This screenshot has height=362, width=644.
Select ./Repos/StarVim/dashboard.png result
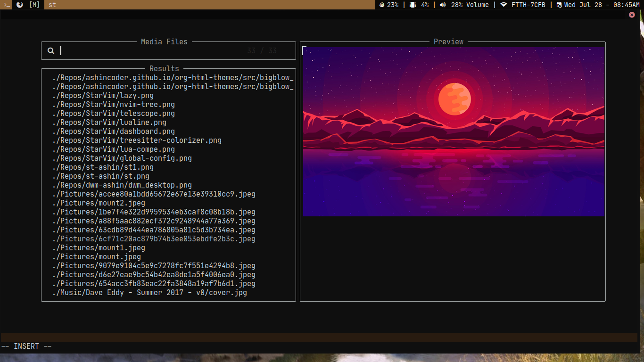pyautogui.click(x=114, y=131)
